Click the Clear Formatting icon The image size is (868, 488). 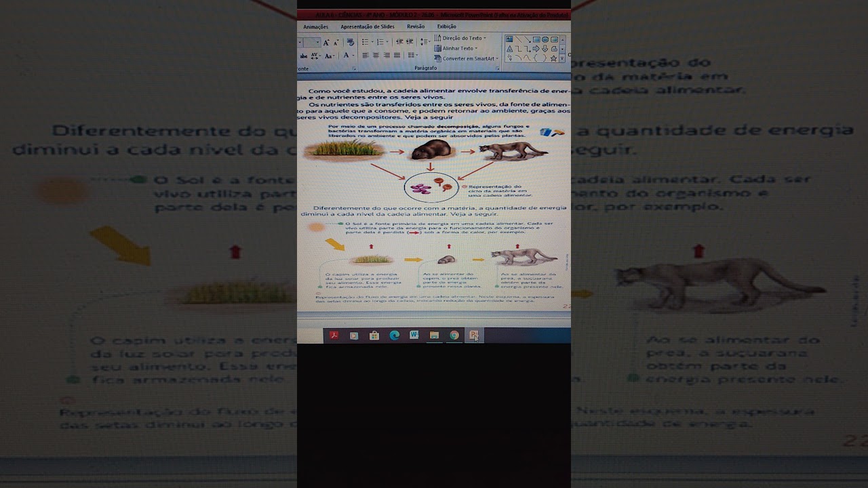coord(350,43)
